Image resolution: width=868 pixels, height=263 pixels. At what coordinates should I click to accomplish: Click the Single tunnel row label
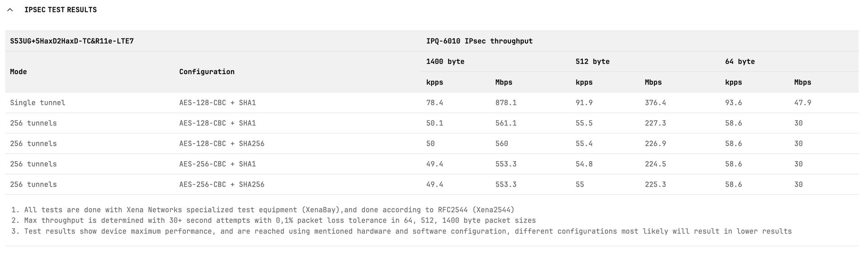click(x=38, y=103)
